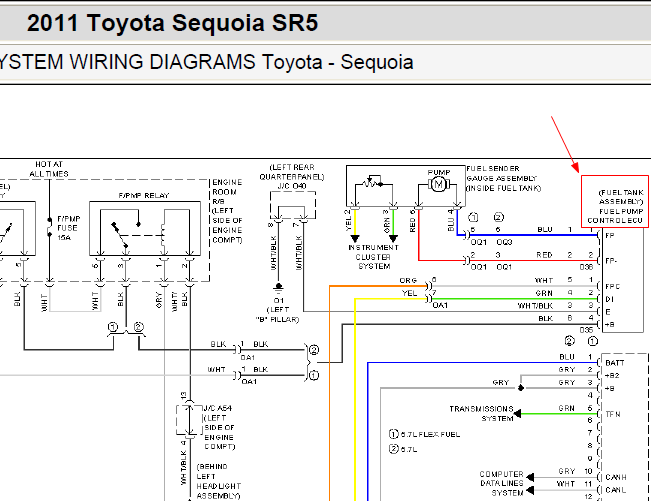Click the "GRN 3" vertical wire label

click(387, 221)
